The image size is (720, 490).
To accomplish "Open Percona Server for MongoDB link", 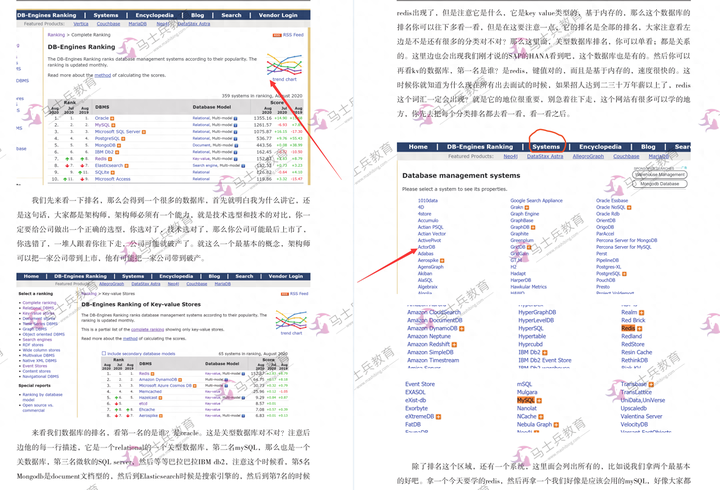I will [627, 241].
